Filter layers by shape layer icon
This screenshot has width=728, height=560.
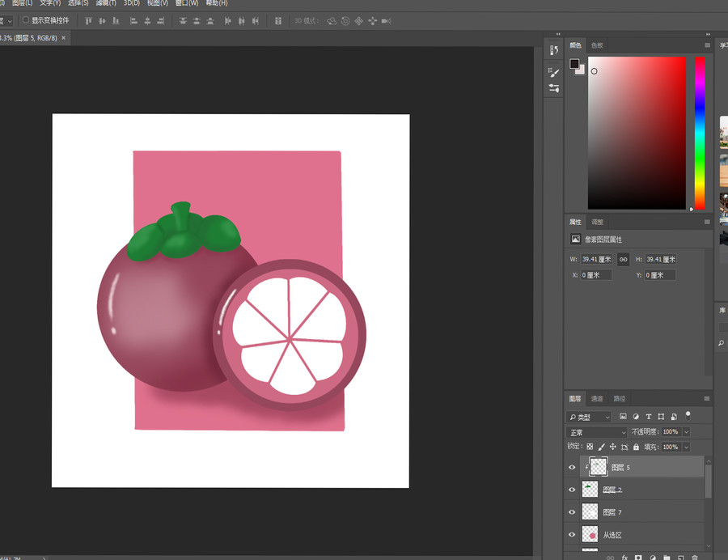661,417
